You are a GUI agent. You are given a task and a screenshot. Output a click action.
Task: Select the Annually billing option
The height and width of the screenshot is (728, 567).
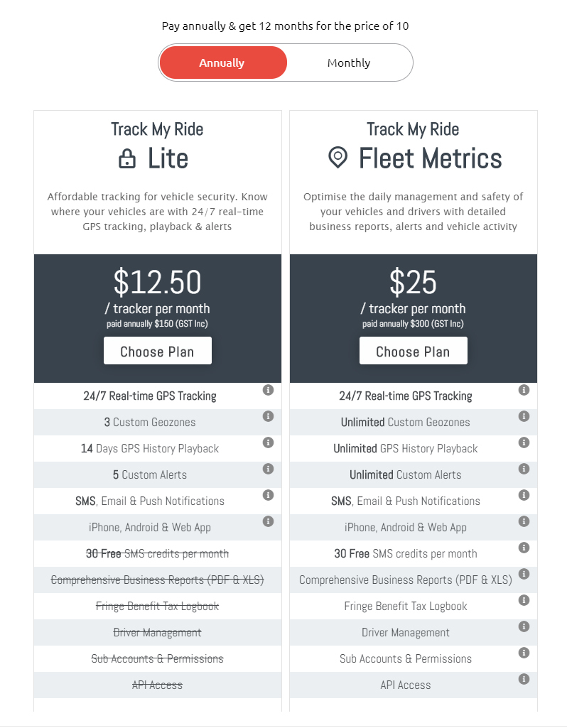pyautogui.click(x=222, y=63)
